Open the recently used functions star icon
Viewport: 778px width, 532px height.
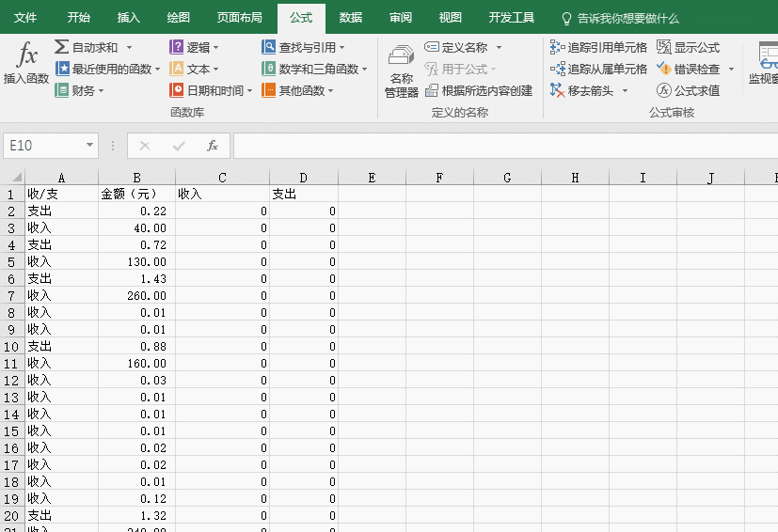coord(62,69)
